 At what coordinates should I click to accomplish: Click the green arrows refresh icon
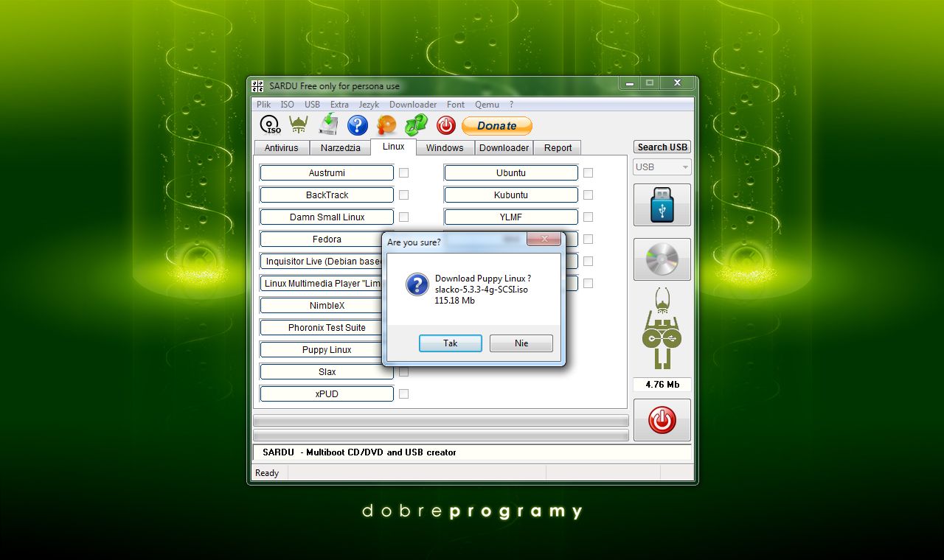(x=416, y=125)
